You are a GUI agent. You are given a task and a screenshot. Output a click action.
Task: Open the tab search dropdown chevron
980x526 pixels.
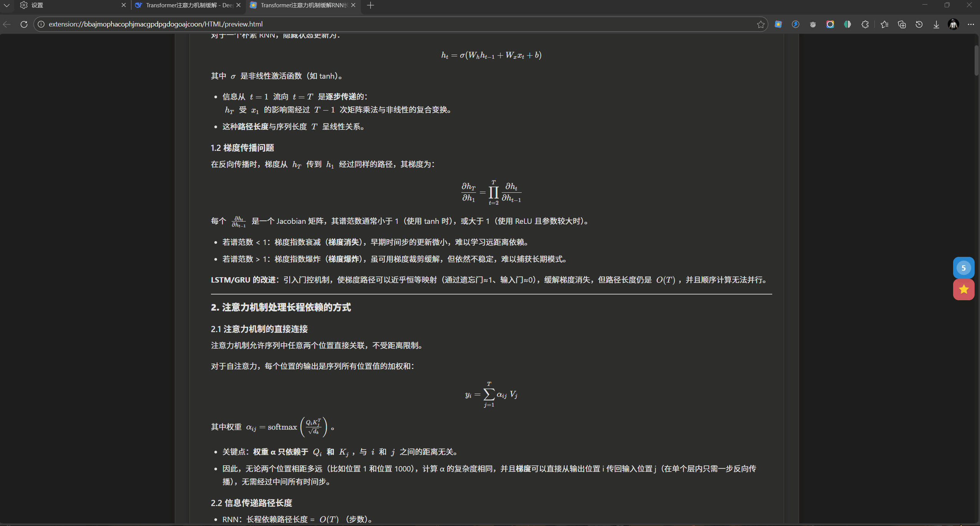click(x=7, y=5)
